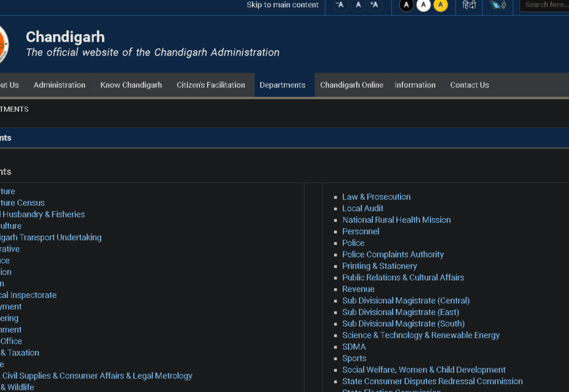Increase font size with +A button
The height and width of the screenshot is (392, 569).
[x=375, y=5]
